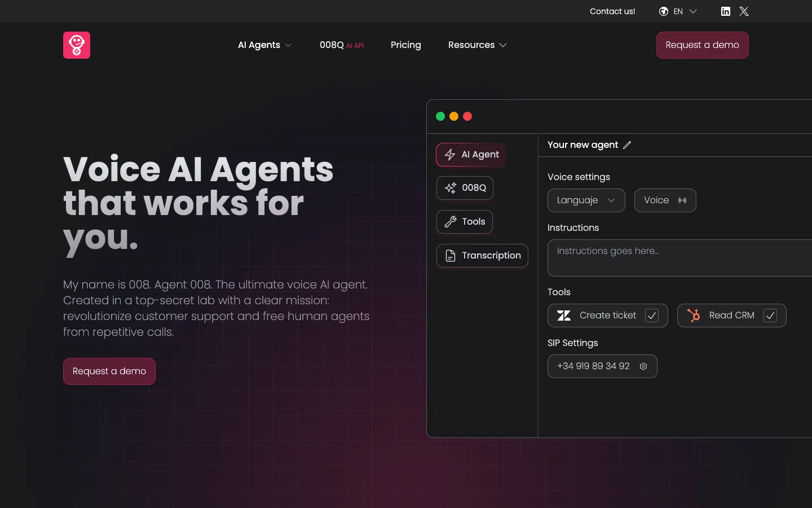Click the pencil icon beside Your new agent

point(627,145)
